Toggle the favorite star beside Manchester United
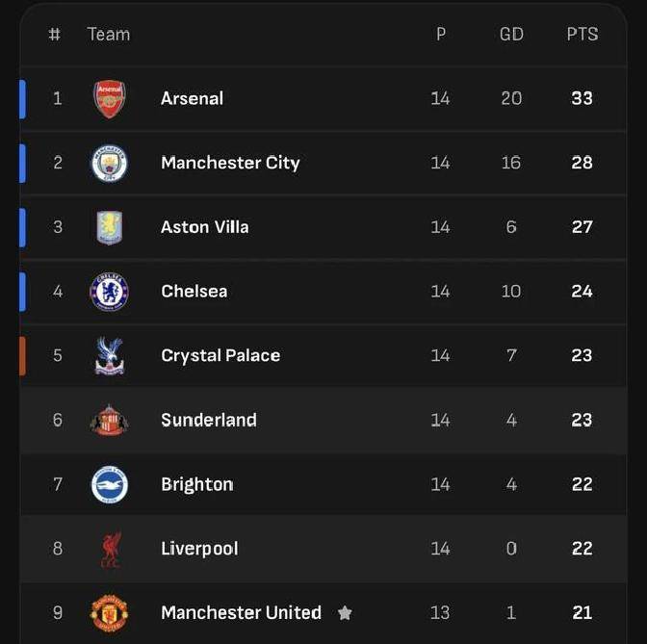 (x=345, y=613)
